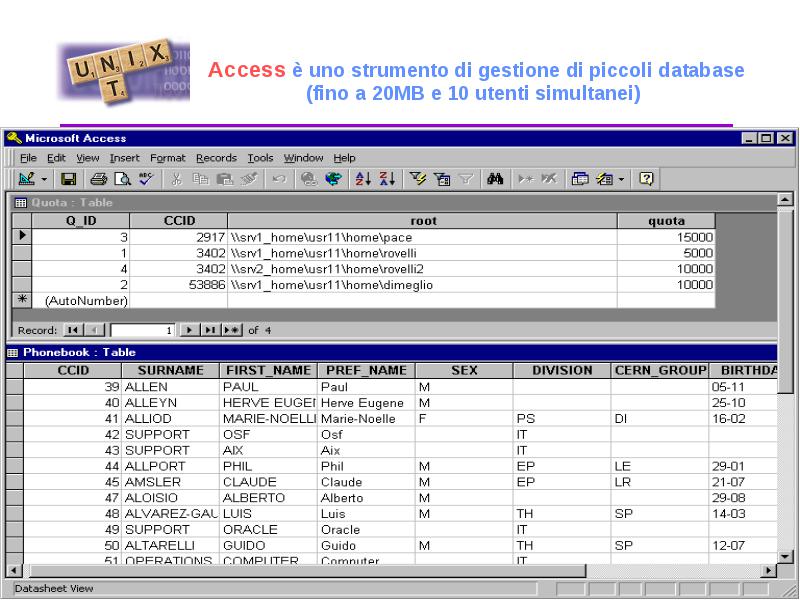This screenshot has height=600, width=800.
Task: Click the first name cell MARIE-NOELLE
Action: pyautogui.click(x=268, y=419)
